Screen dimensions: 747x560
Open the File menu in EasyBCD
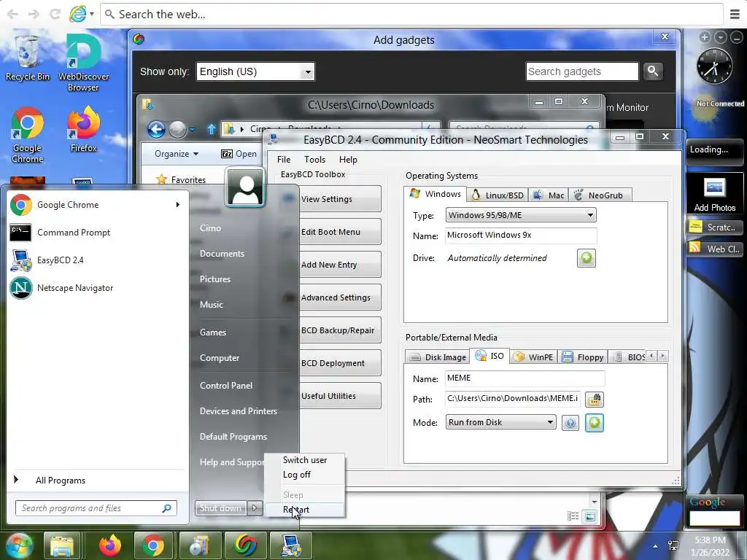point(284,160)
